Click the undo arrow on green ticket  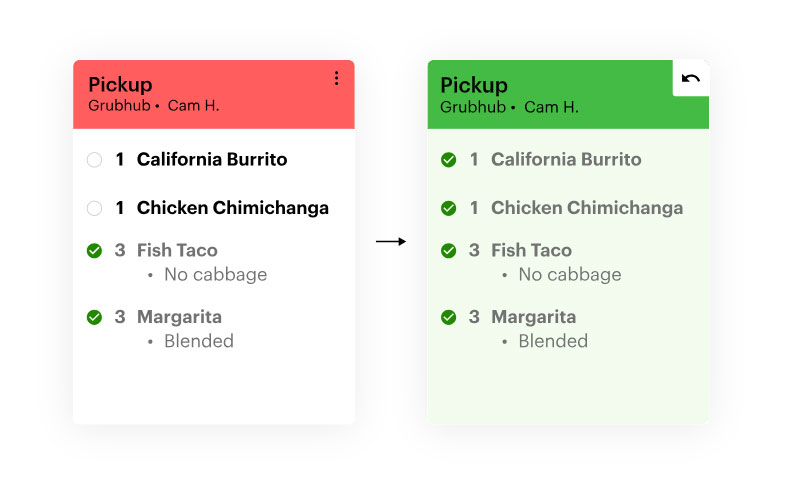tap(690, 78)
